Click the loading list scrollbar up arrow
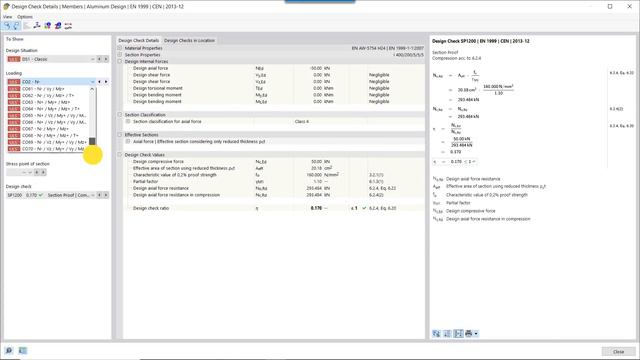Viewport: 640px width, 360px height. pos(92,89)
